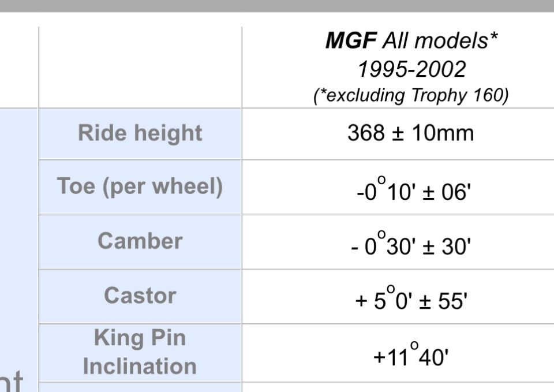The height and width of the screenshot is (392, 554).
Task: Click the King Pin Inclination label
Action: tap(140, 352)
